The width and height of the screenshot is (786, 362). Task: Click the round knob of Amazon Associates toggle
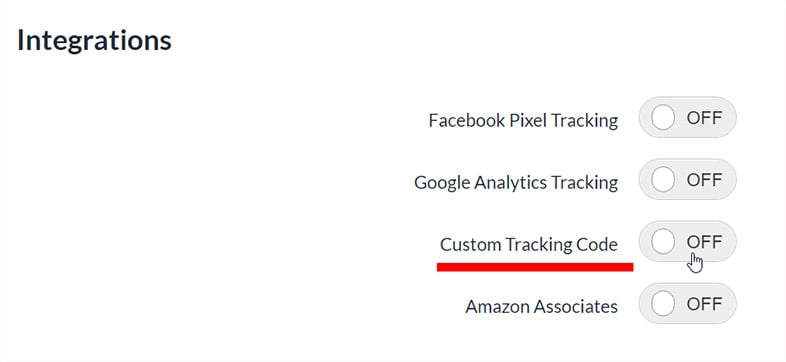coord(663,303)
